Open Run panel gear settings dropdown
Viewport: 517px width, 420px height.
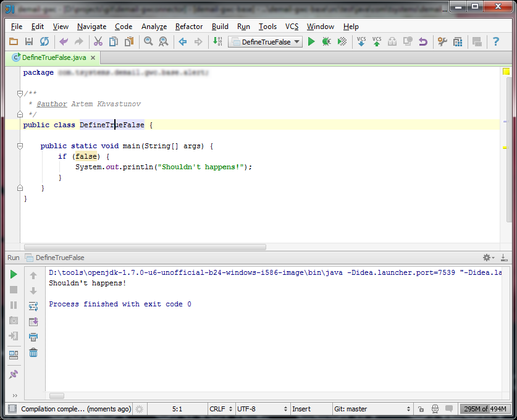point(489,258)
